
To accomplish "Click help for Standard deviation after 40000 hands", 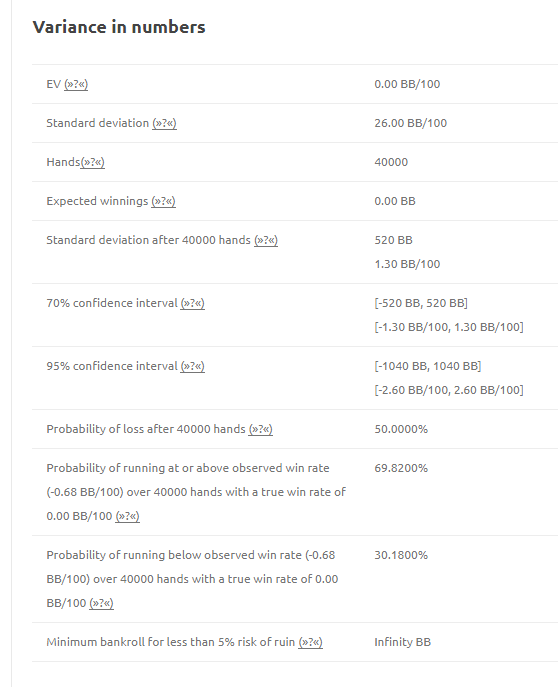I will (266, 240).
